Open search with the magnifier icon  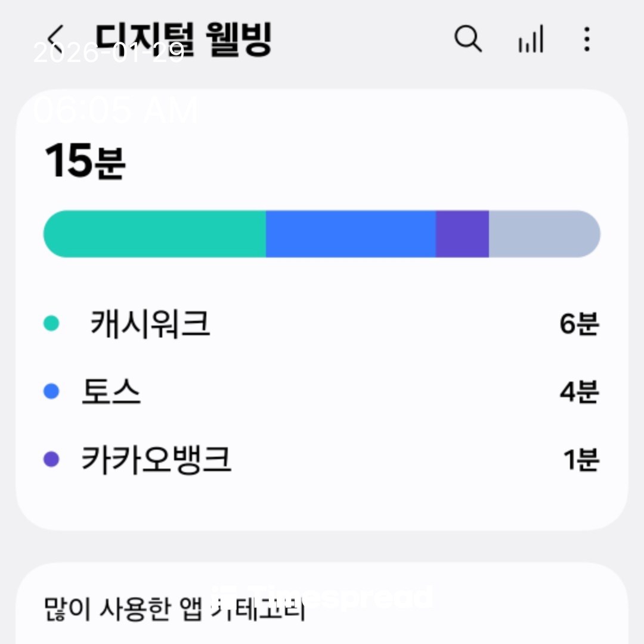click(468, 39)
